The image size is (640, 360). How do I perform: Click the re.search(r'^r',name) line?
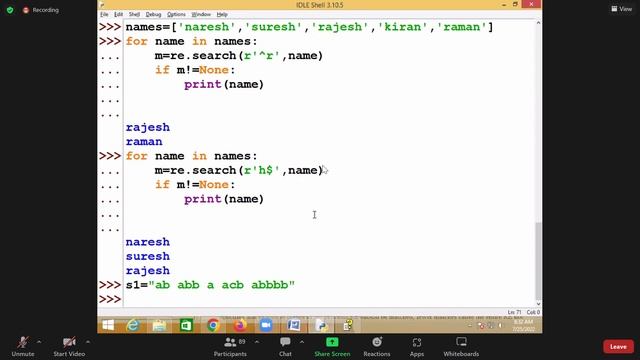tap(239, 56)
